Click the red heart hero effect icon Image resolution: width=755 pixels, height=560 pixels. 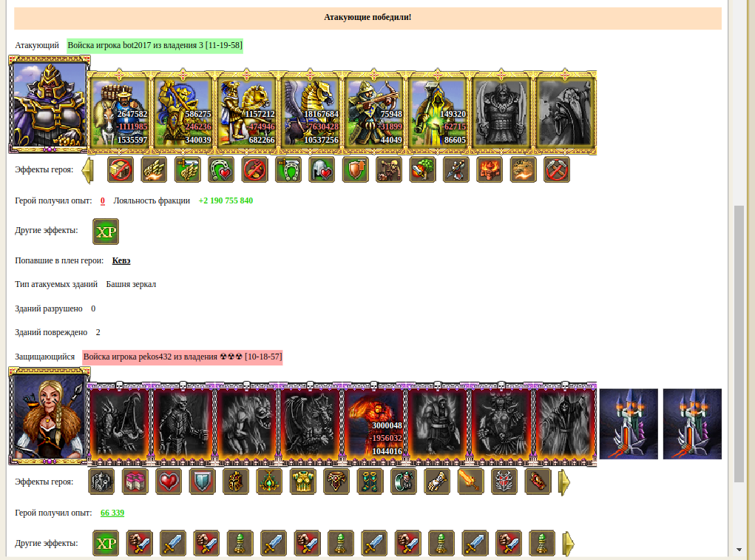coord(169,482)
